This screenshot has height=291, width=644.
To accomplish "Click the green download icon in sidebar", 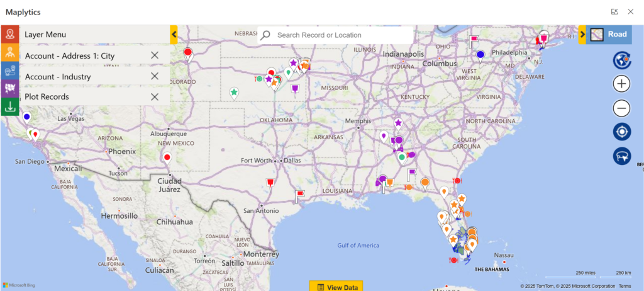I will click(9, 106).
